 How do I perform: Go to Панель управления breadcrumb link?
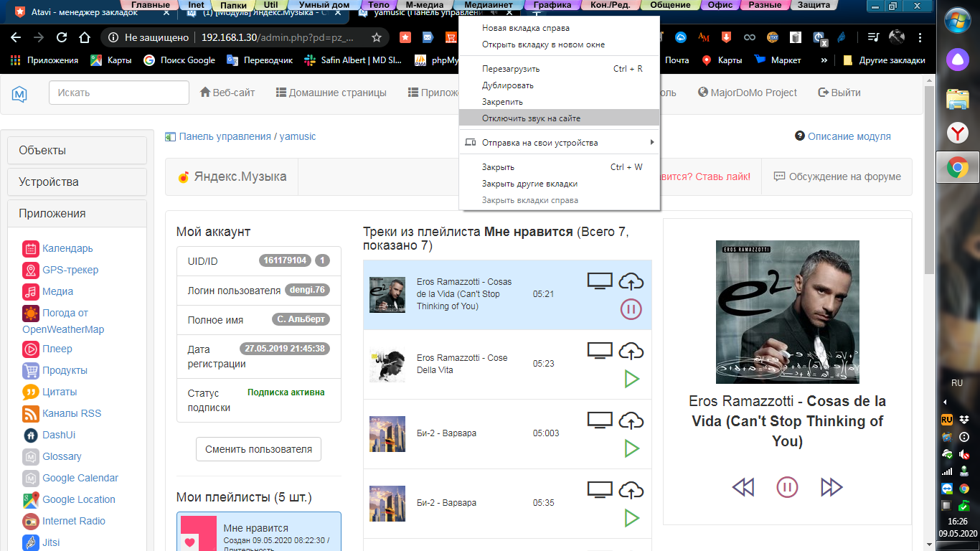pyautogui.click(x=225, y=136)
